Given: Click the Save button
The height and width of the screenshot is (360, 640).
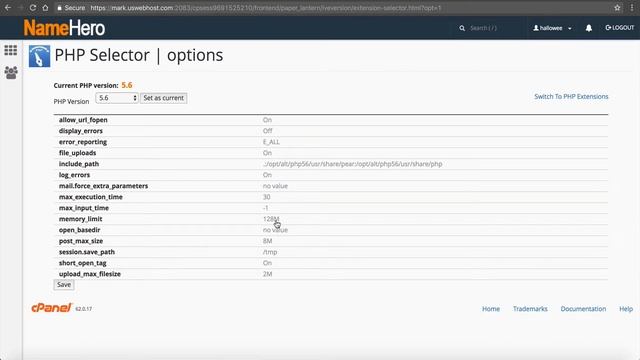Looking at the screenshot, I should (x=64, y=284).
